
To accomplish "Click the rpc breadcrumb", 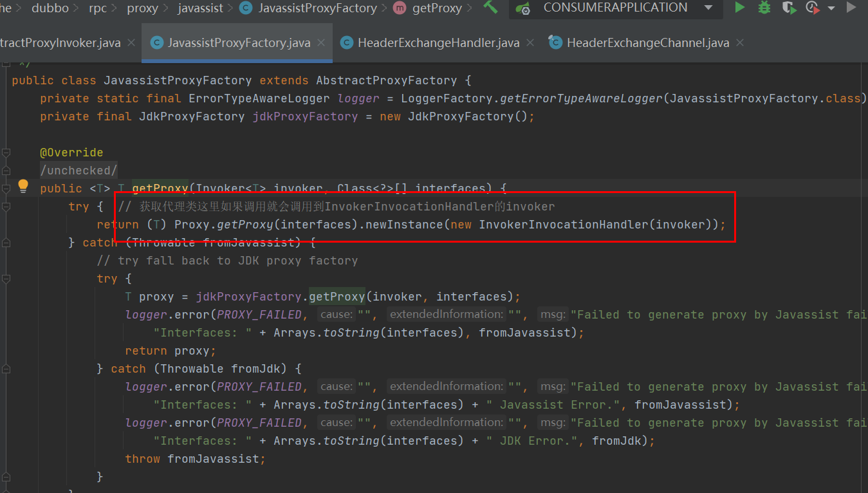I will pyautogui.click(x=98, y=8).
